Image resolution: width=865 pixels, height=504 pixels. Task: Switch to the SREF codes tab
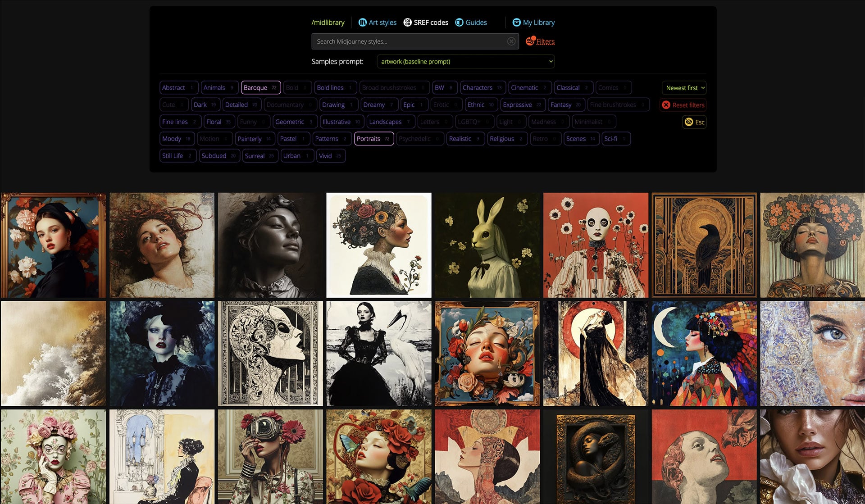pyautogui.click(x=431, y=23)
